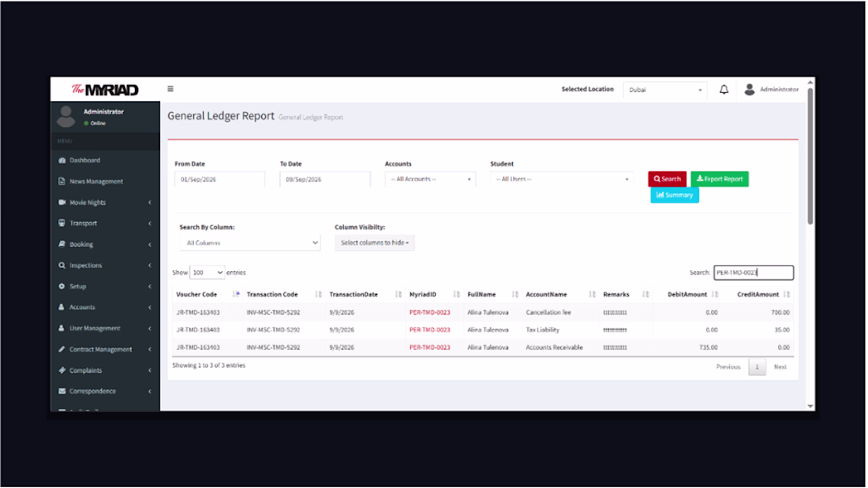Click the Movie Nights camera icon
This screenshot has width=868, height=488.
click(62, 203)
